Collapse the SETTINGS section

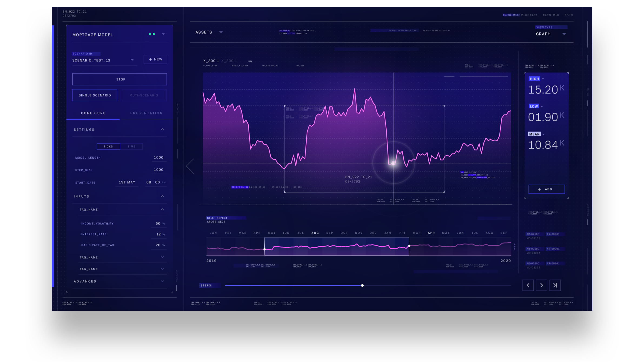(162, 129)
